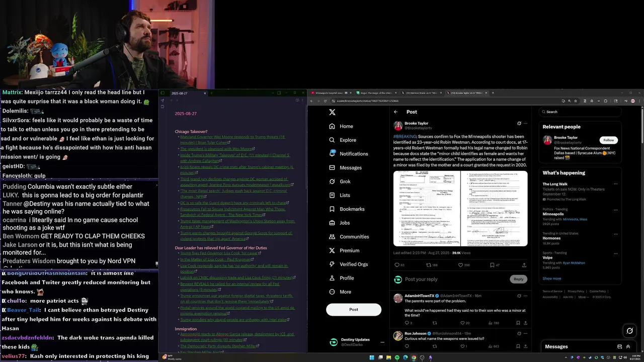Click the Reply button
This screenshot has height=362, width=644.
coord(518,279)
